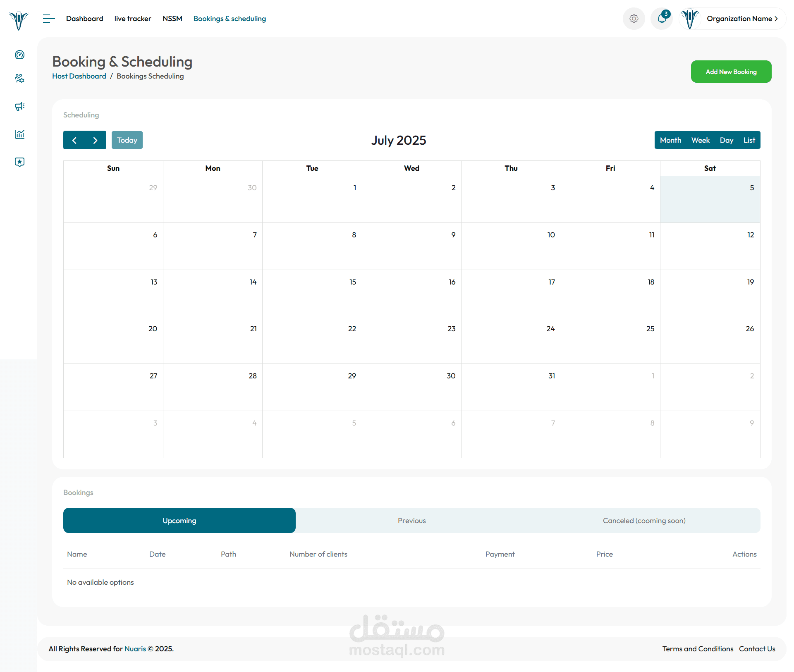Click Number of clients column header
Image resolution: width=794 pixels, height=672 pixels.
click(x=318, y=554)
